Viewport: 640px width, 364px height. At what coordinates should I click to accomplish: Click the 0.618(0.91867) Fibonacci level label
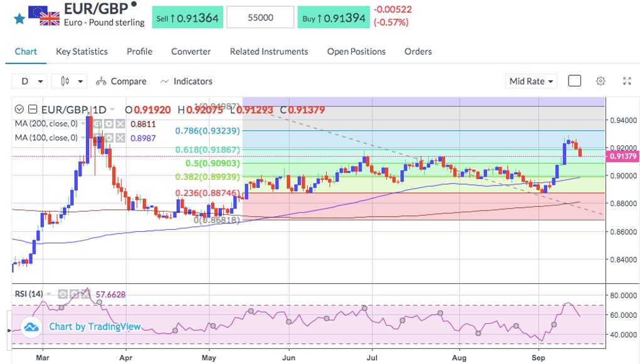click(x=207, y=150)
